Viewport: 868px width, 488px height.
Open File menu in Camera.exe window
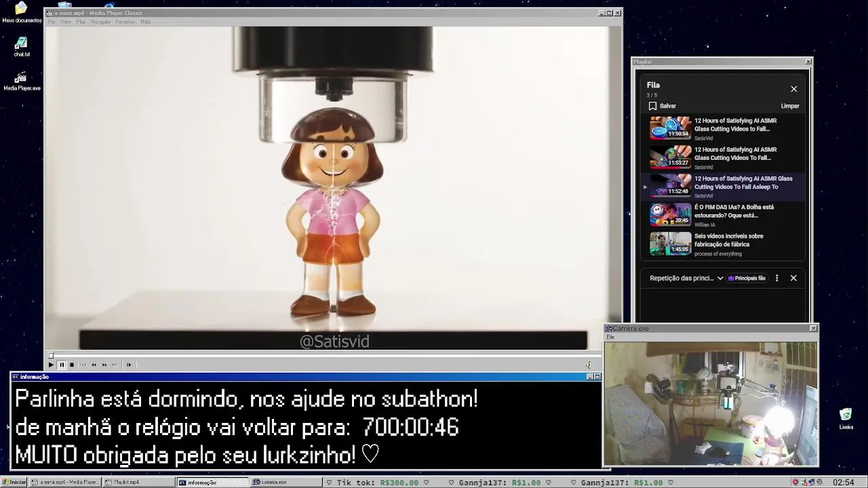pos(610,337)
